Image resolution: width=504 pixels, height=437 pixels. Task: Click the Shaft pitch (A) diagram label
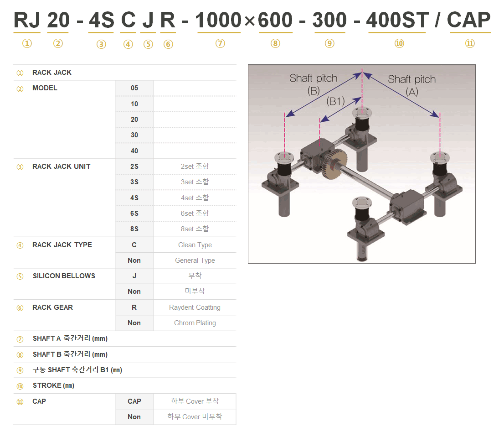pyautogui.click(x=411, y=85)
